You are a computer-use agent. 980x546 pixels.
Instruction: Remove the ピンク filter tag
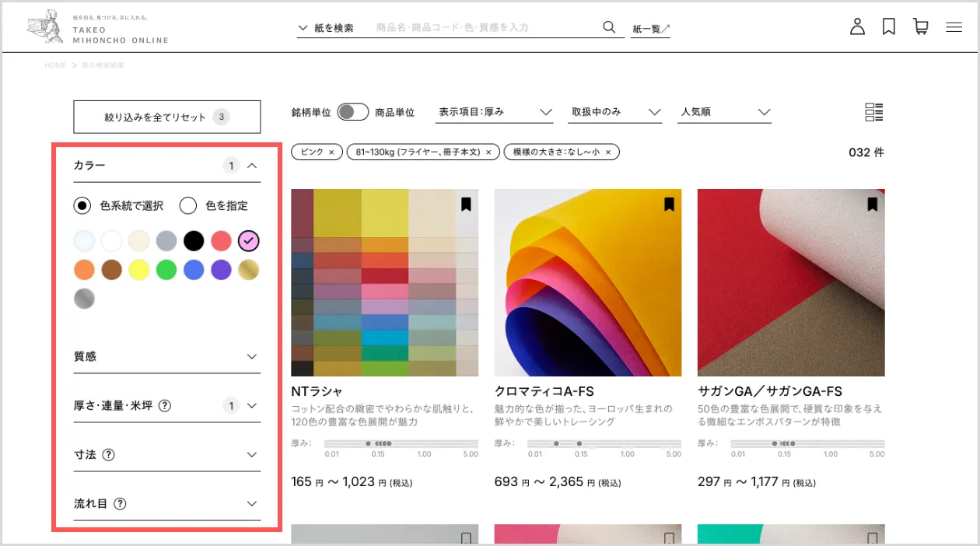(x=331, y=152)
